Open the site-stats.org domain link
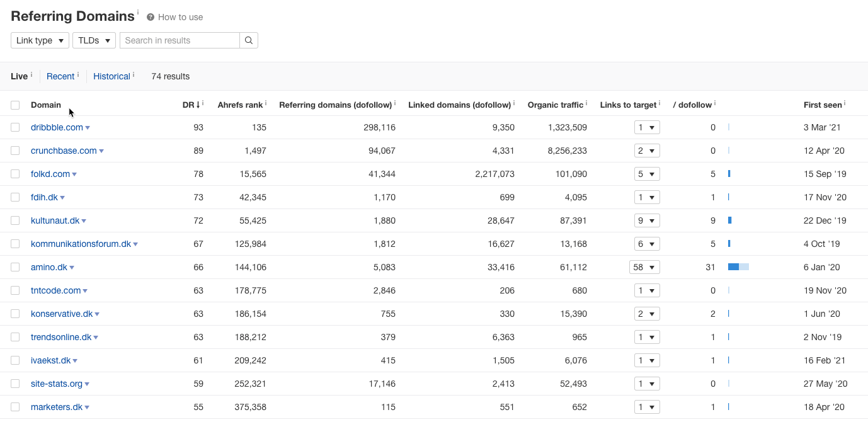Screen dimensions: 868x422 pyautogui.click(x=57, y=384)
